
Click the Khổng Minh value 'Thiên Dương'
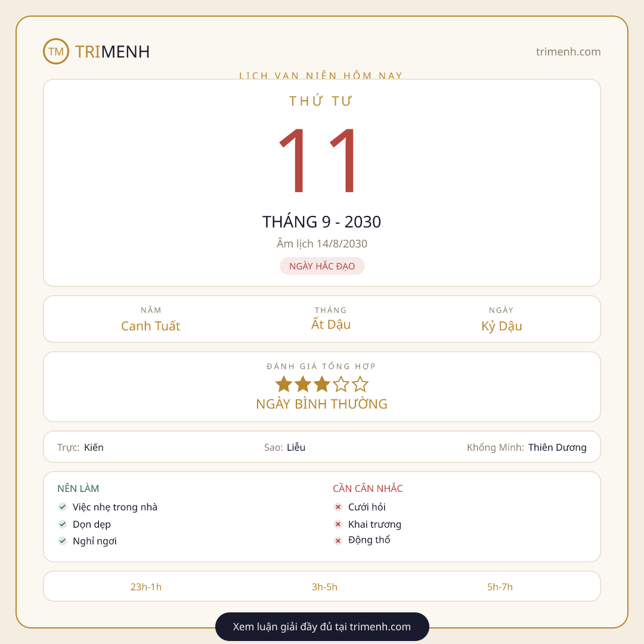pos(558,447)
